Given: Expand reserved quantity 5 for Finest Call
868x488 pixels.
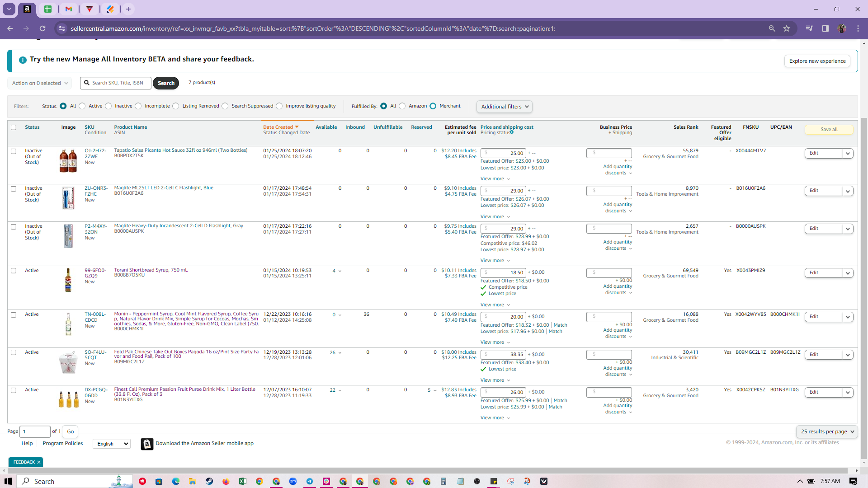Looking at the screenshot, I should (432, 390).
